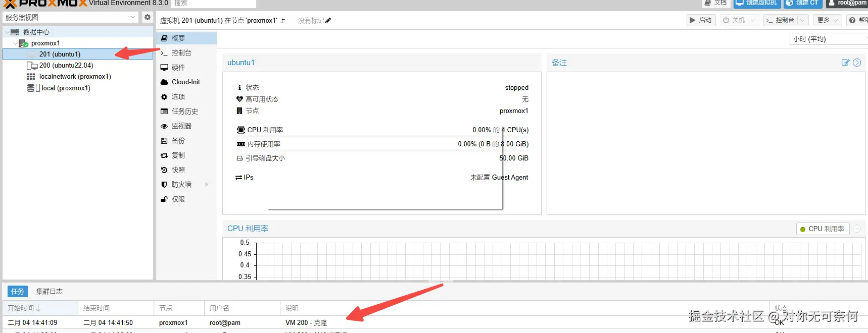Click the 未配置 Guest Agent text
This screenshot has height=333, width=868.
pyautogui.click(x=499, y=178)
